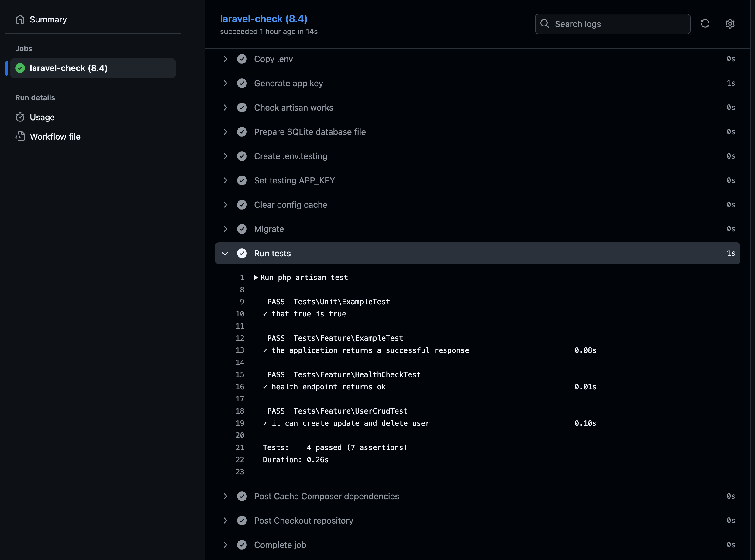The width and height of the screenshot is (755, 560).
Task: Click the magnifier icon in Search logs
Action: (545, 24)
